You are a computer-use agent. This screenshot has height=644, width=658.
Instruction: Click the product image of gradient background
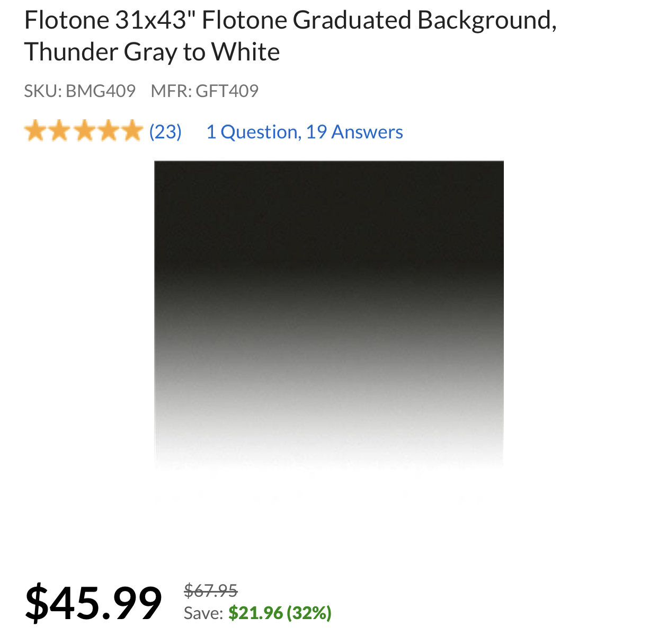tap(329, 313)
